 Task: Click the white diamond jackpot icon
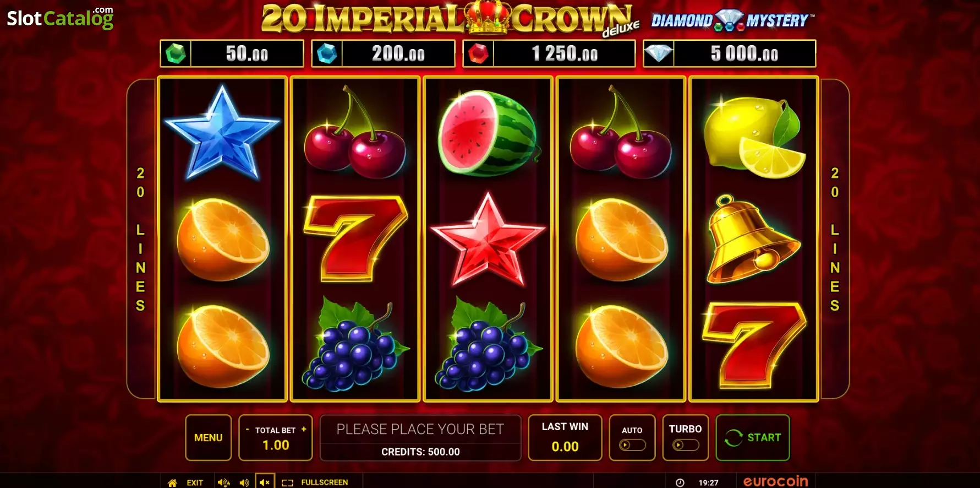click(659, 53)
